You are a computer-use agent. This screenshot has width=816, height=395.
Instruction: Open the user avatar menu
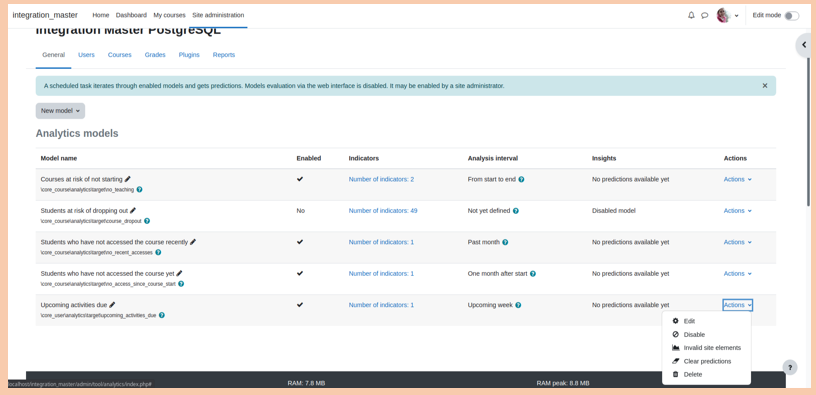pos(728,15)
